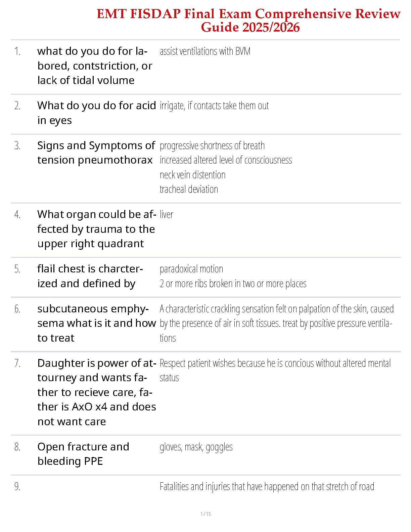Click the EMT FISDAP review guide title

tap(248, 20)
